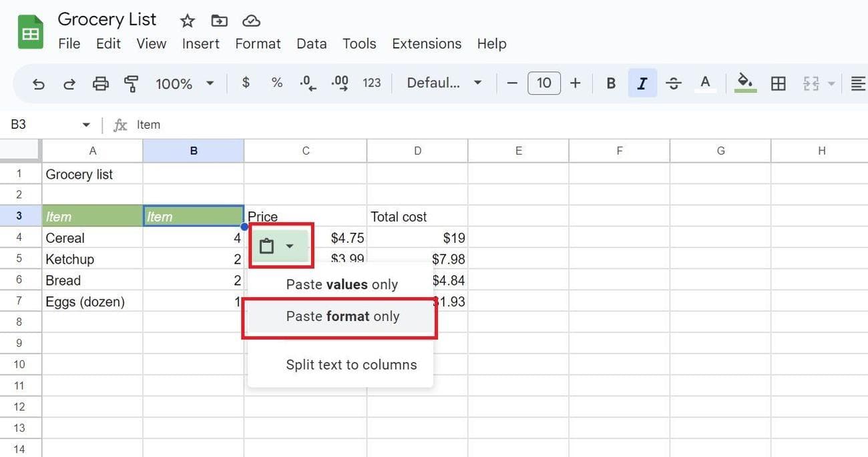Open the Format menu
Image resolution: width=868 pixels, height=457 pixels.
click(x=258, y=43)
